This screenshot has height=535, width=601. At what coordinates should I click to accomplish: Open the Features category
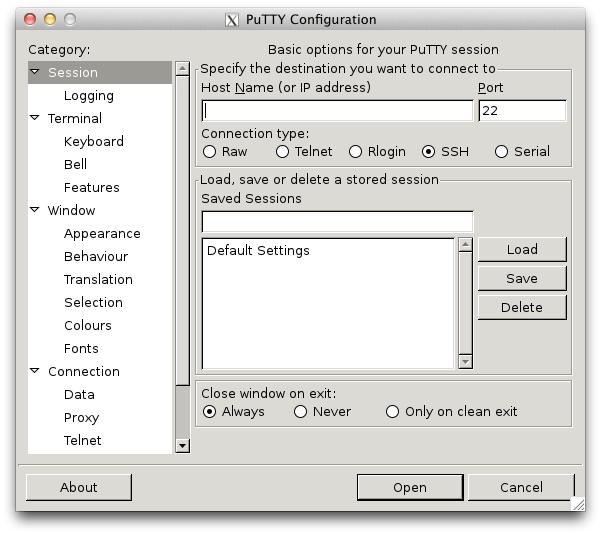click(92, 187)
